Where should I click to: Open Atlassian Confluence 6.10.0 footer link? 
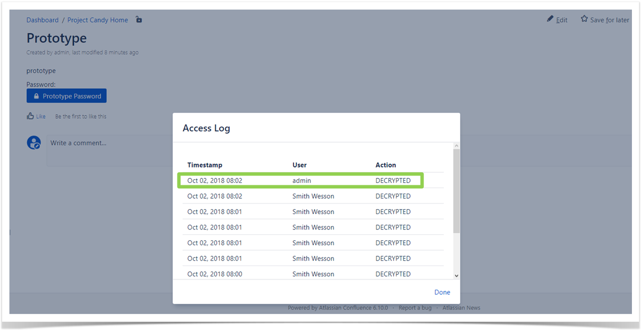(x=353, y=308)
